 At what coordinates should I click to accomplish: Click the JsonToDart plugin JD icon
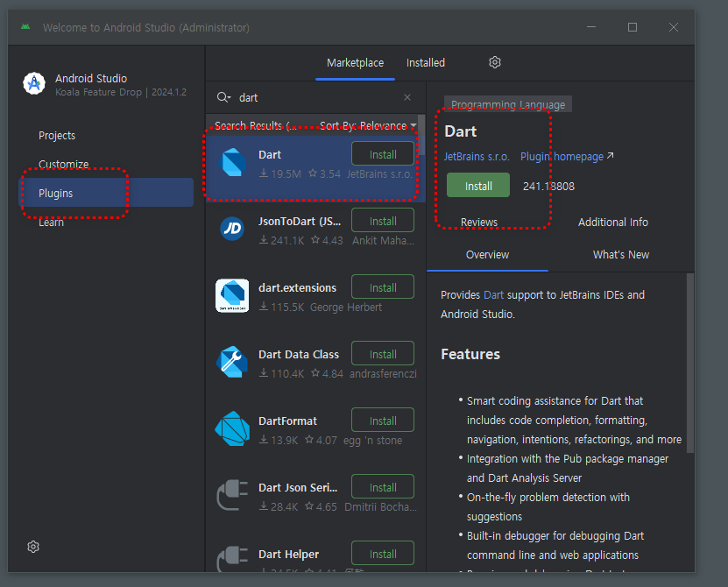pyautogui.click(x=232, y=229)
